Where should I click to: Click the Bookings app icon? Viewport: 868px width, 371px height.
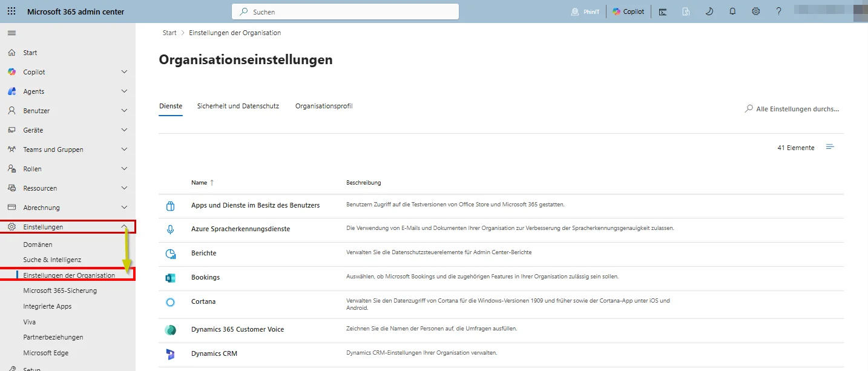click(170, 277)
